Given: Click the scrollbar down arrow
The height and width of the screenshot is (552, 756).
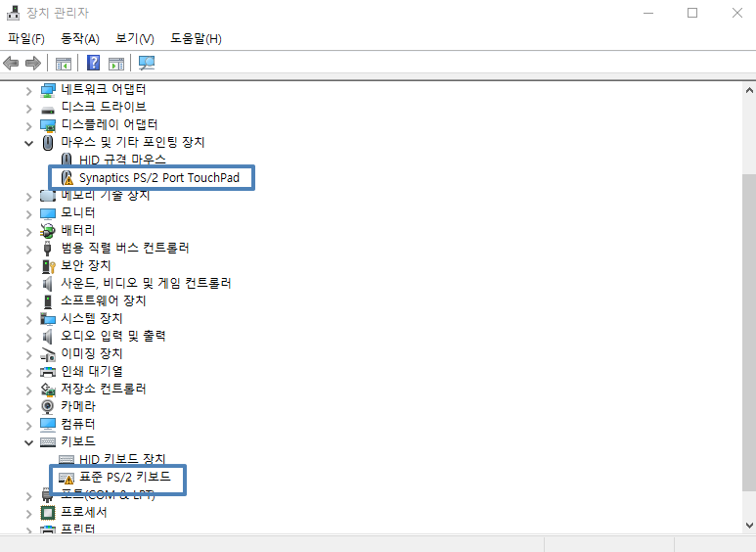Looking at the screenshot, I should tap(749, 525).
